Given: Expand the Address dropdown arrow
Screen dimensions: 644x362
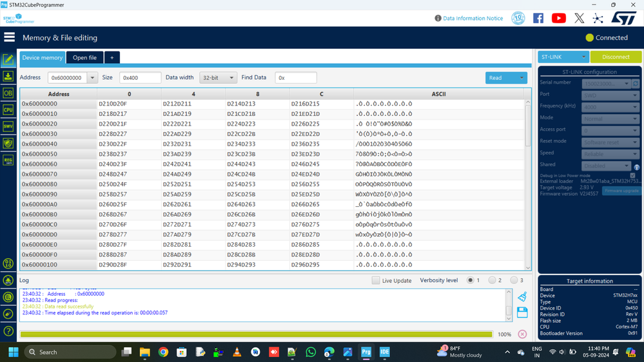Looking at the screenshot, I should 92,77.
